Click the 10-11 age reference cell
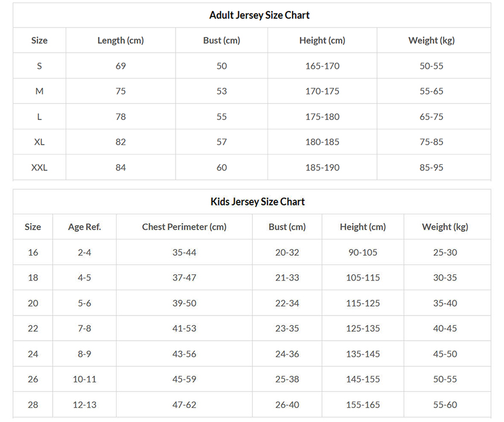 pos(84,379)
